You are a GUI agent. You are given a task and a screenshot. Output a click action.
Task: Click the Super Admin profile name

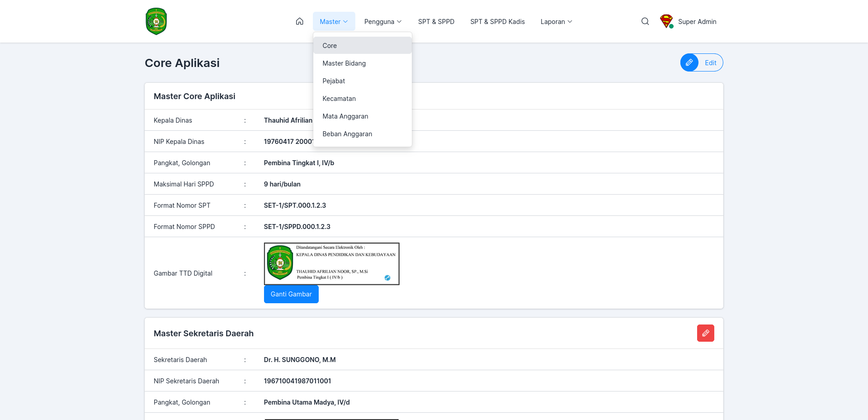(x=697, y=21)
